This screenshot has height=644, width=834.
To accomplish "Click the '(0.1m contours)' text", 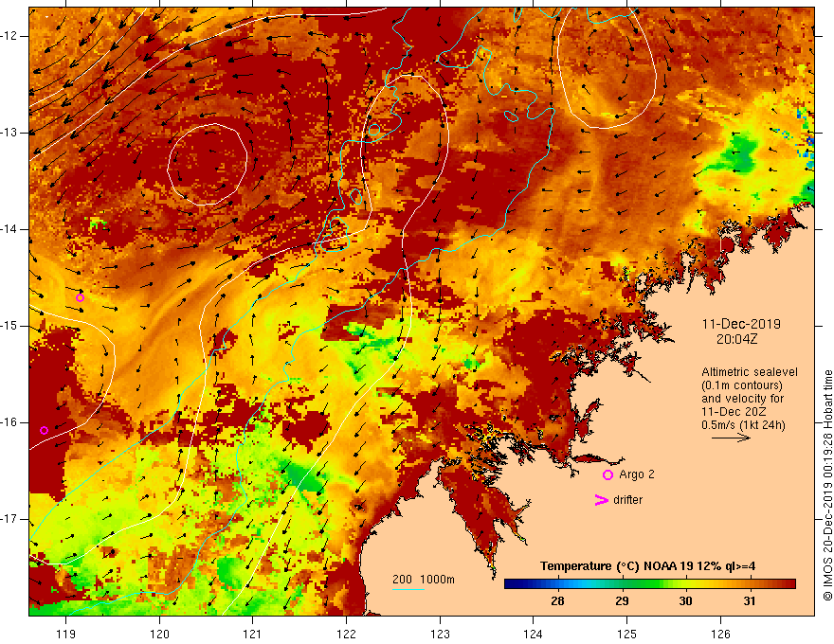I will click(x=742, y=385).
